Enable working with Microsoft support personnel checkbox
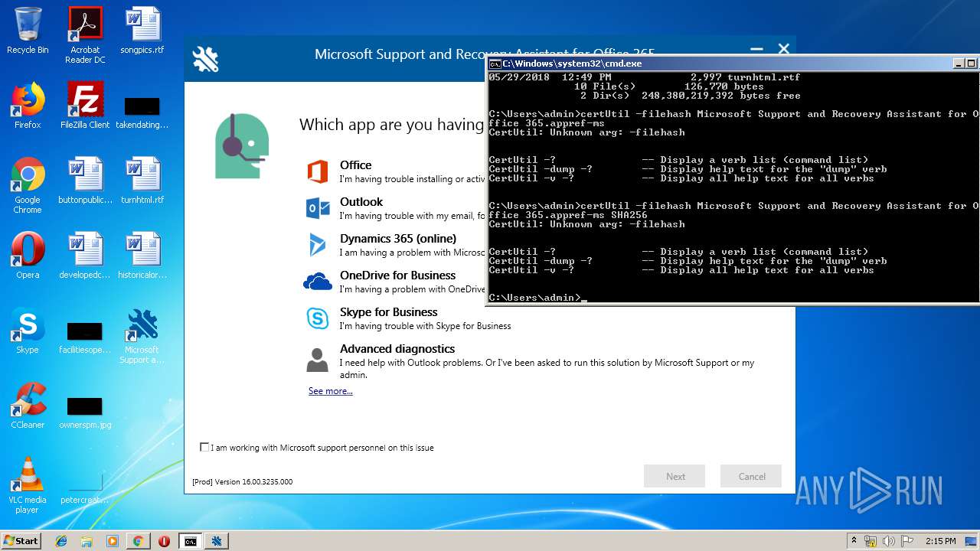 204,447
